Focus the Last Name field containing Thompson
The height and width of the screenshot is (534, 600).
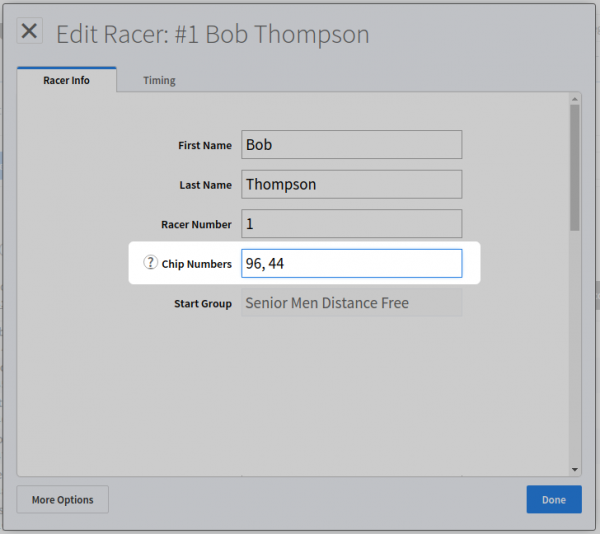[351, 185]
